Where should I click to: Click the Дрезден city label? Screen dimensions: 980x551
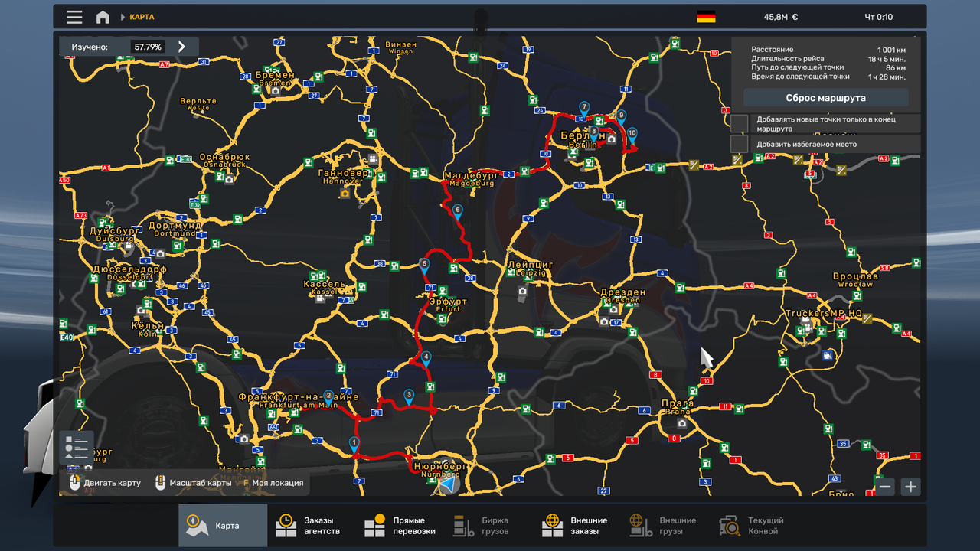622,292
